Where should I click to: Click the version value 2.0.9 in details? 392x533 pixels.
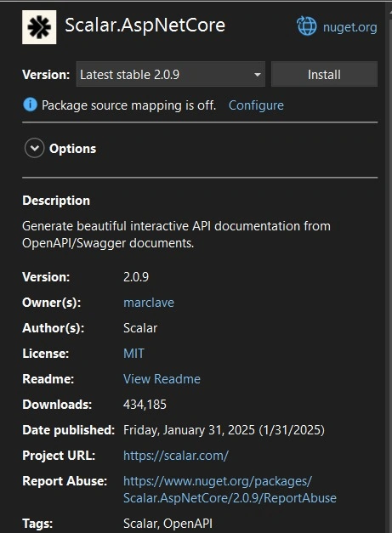(x=136, y=277)
